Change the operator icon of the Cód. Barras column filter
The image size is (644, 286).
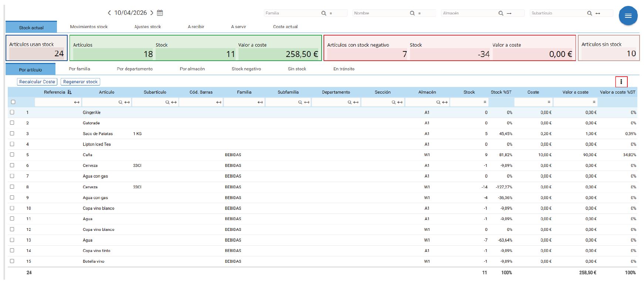(x=219, y=102)
